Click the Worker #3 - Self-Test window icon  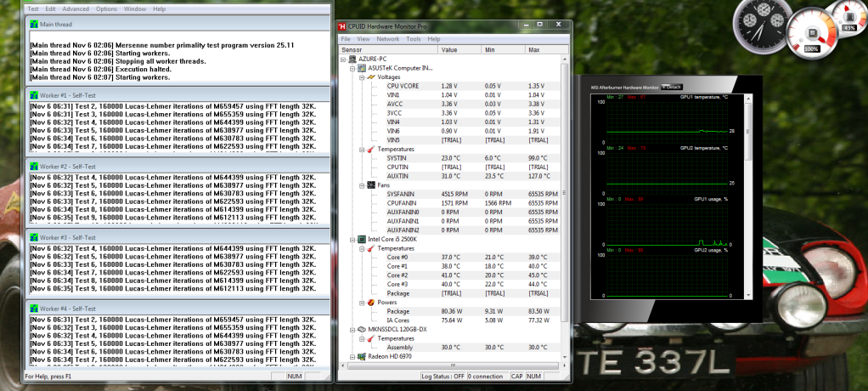coord(34,237)
